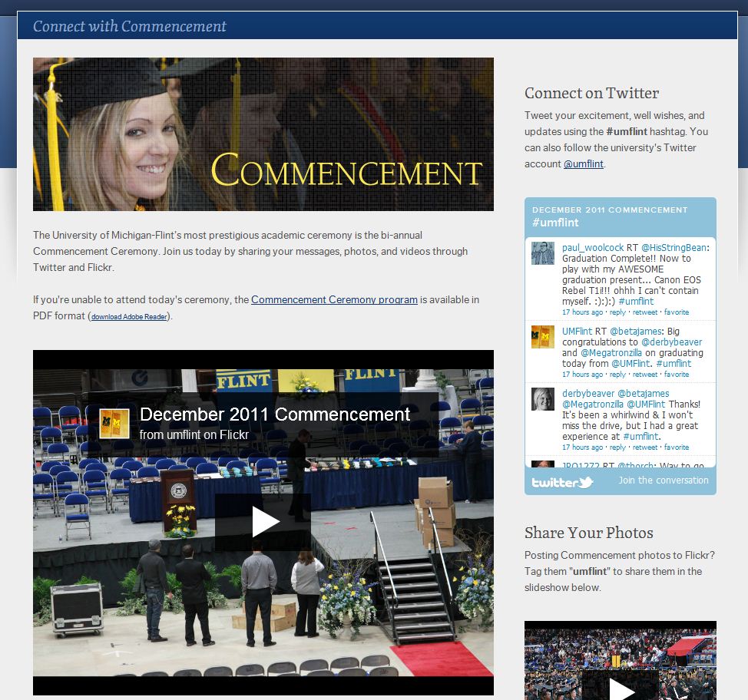Play the small Flickr slideshow in sidebar

(621, 688)
